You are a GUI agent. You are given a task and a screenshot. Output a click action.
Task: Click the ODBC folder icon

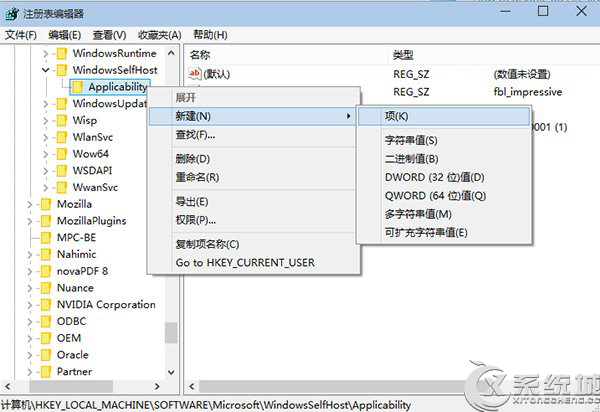(x=46, y=321)
